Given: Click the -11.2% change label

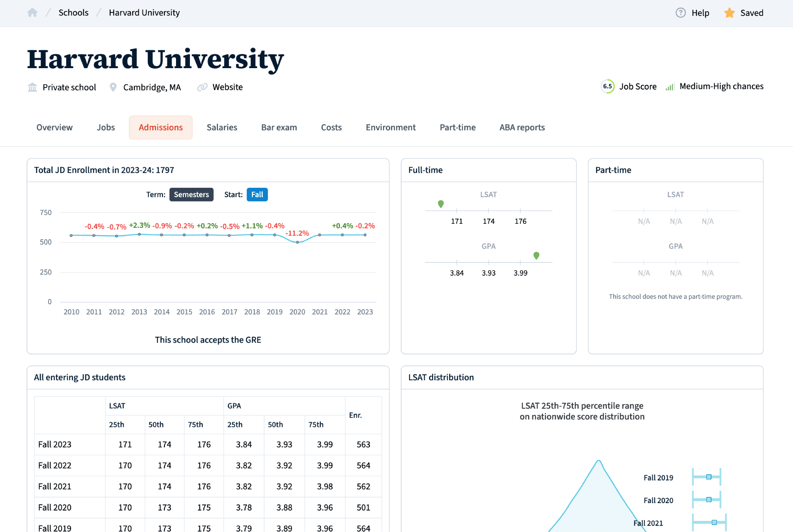Looking at the screenshot, I should (x=297, y=233).
